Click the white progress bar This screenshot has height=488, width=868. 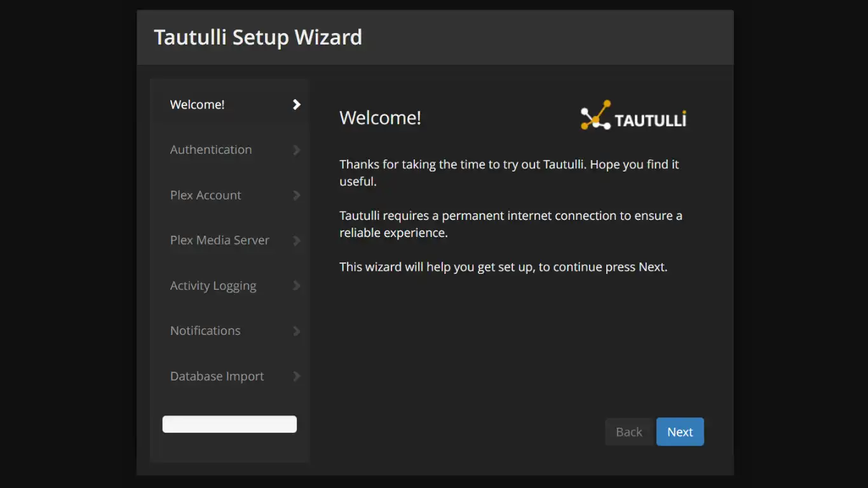tap(229, 424)
